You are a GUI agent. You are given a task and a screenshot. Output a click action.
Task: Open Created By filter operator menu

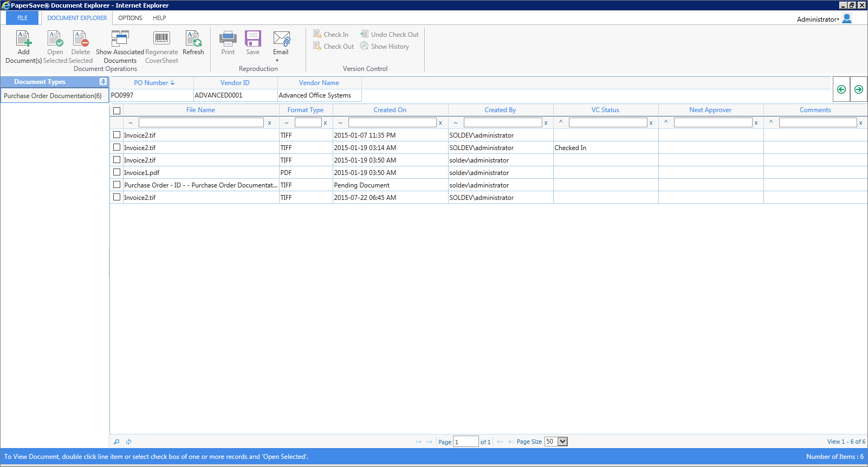(456, 123)
